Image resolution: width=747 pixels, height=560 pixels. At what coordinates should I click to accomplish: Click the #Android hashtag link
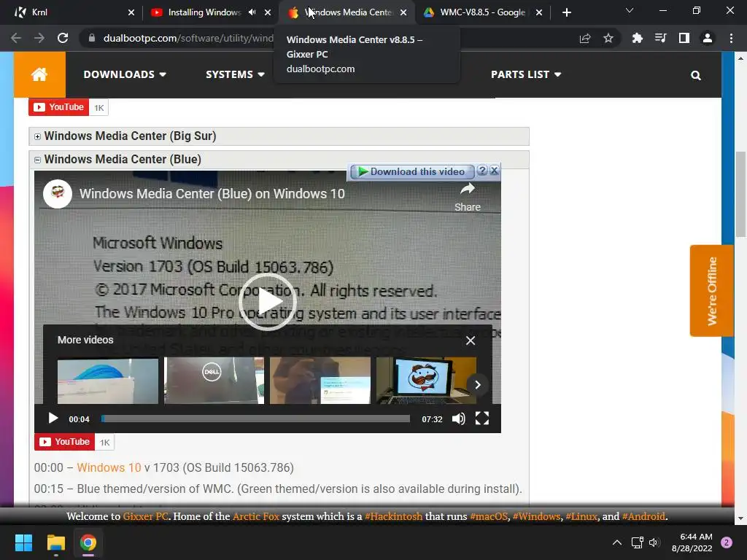[643, 516]
